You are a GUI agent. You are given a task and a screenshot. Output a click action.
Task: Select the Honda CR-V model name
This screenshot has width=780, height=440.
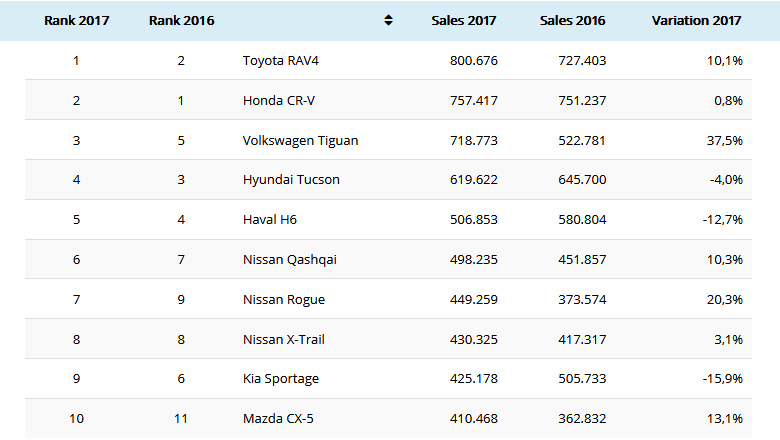click(x=280, y=101)
